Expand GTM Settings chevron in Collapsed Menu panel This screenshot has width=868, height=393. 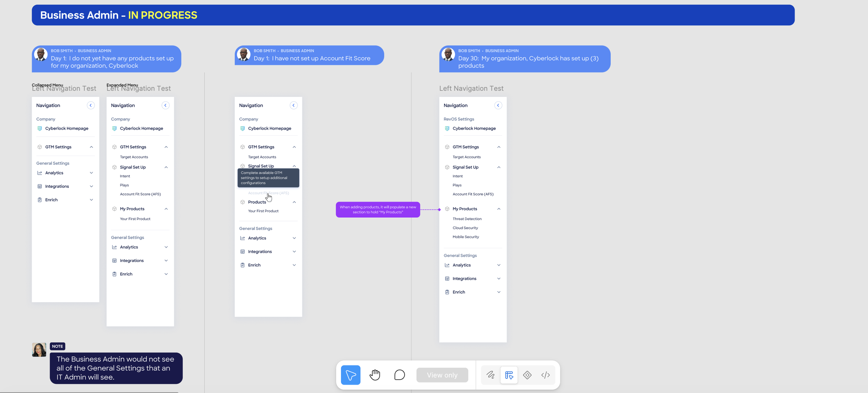coord(91,147)
